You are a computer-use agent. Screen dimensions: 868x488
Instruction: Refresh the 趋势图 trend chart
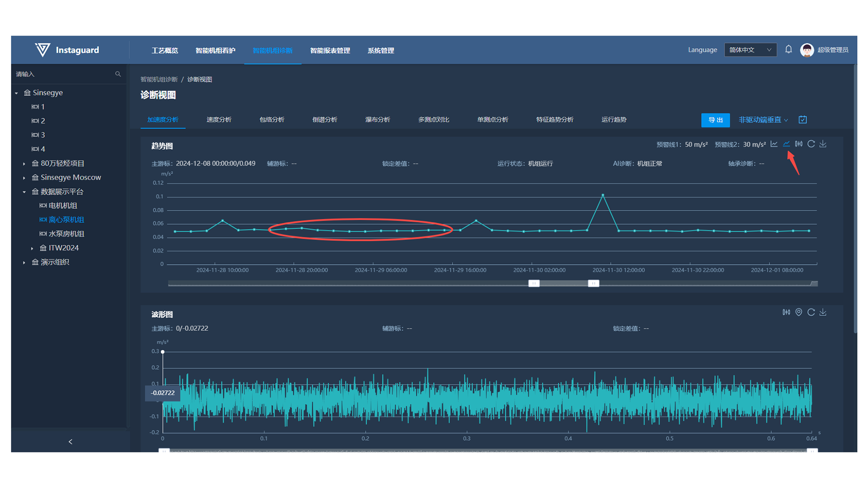pyautogui.click(x=811, y=144)
